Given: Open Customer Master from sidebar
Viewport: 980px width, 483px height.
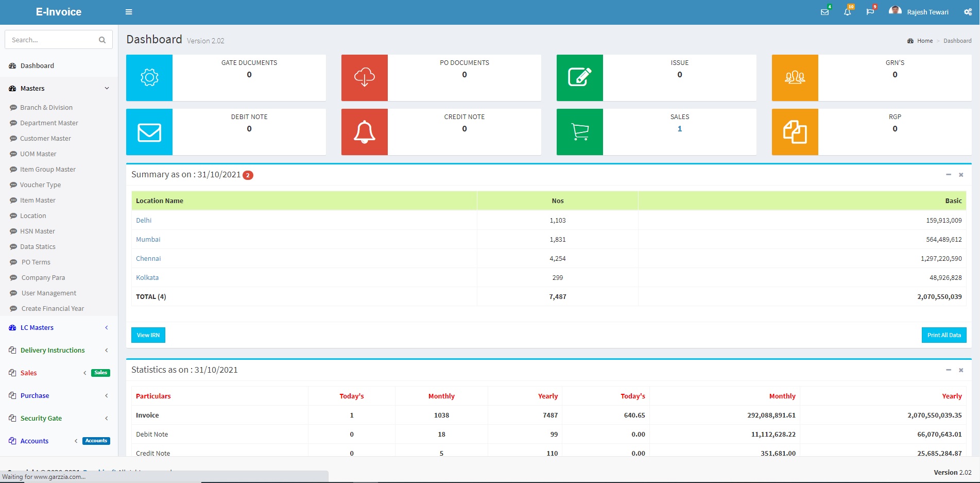Looking at the screenshot, I should coord(45,138).
